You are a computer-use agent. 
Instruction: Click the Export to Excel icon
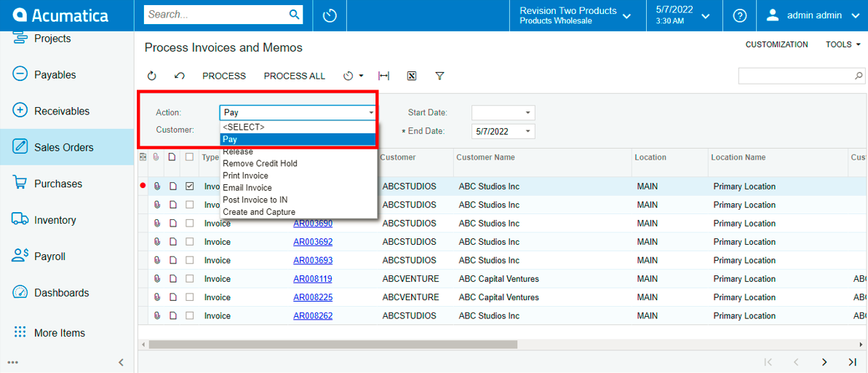click(x=411, y=76)
